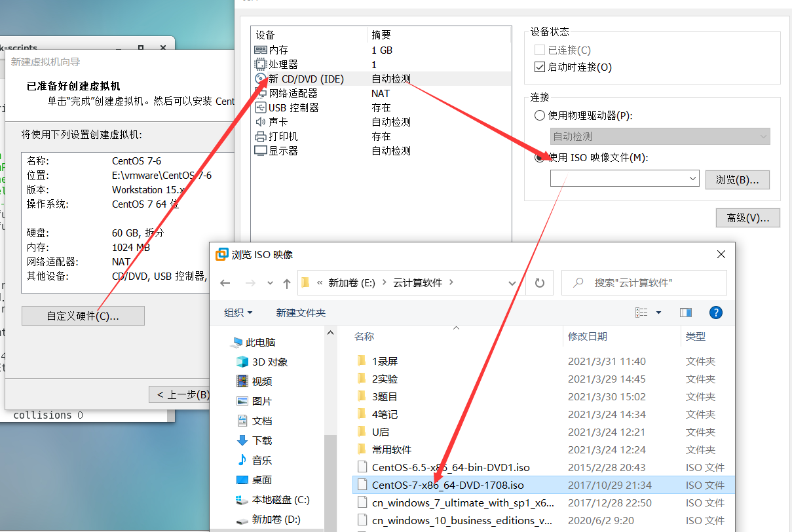Open 新加卷 (D:) drive
Image resolution: width=792 pixels, height=532 pixels.
[269, 519]
